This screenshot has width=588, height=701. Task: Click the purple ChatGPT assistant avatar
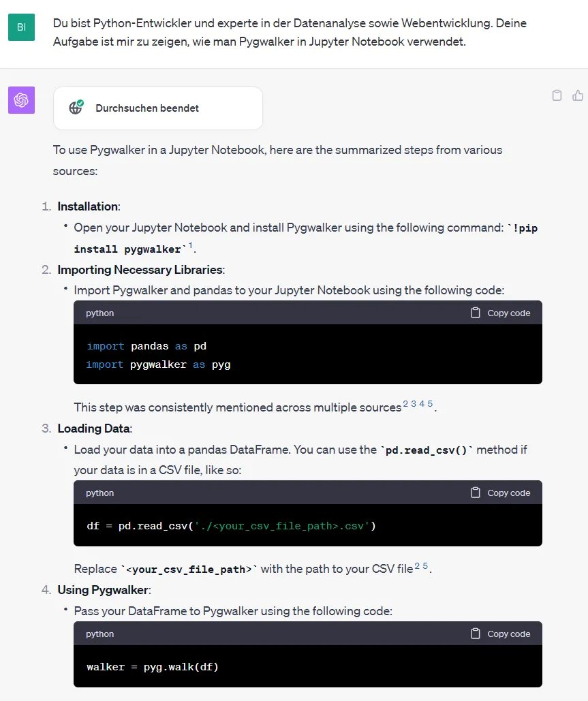[x=22, y=100]
